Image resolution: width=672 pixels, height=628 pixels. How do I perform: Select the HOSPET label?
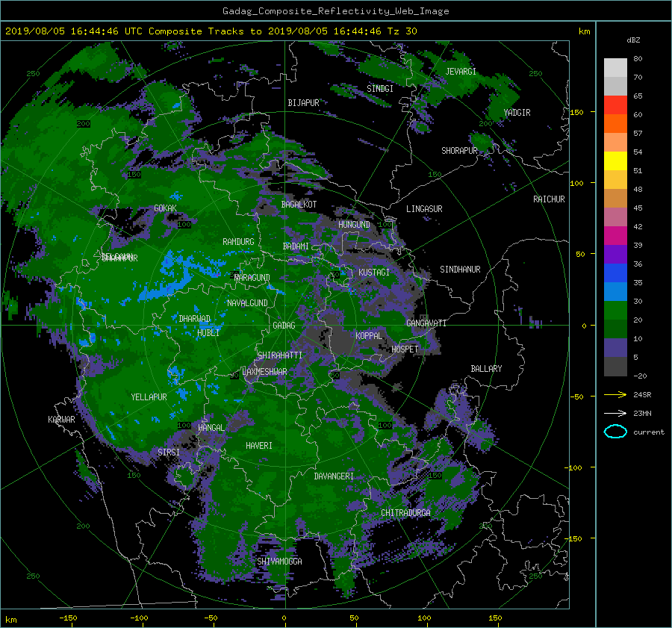pyautogui.click(x=405, y=349)
